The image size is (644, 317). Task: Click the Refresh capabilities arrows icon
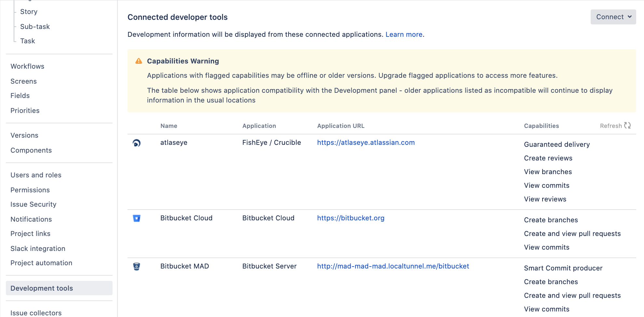tap(627, 126)
